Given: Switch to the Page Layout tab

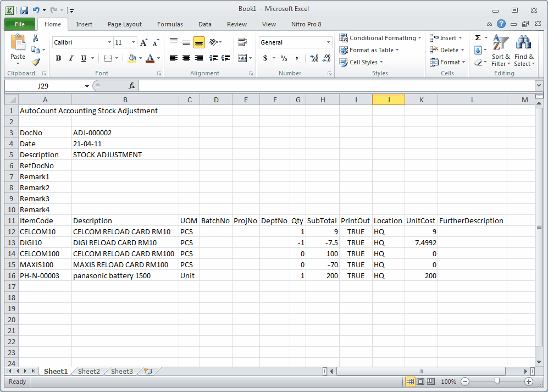Looking at the screenshot, I should [124, 24].
